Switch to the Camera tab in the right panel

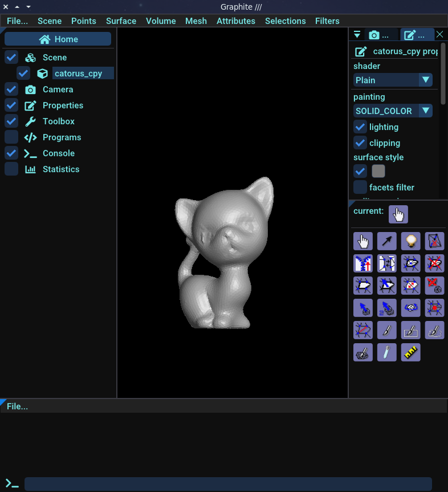(381, 35)
